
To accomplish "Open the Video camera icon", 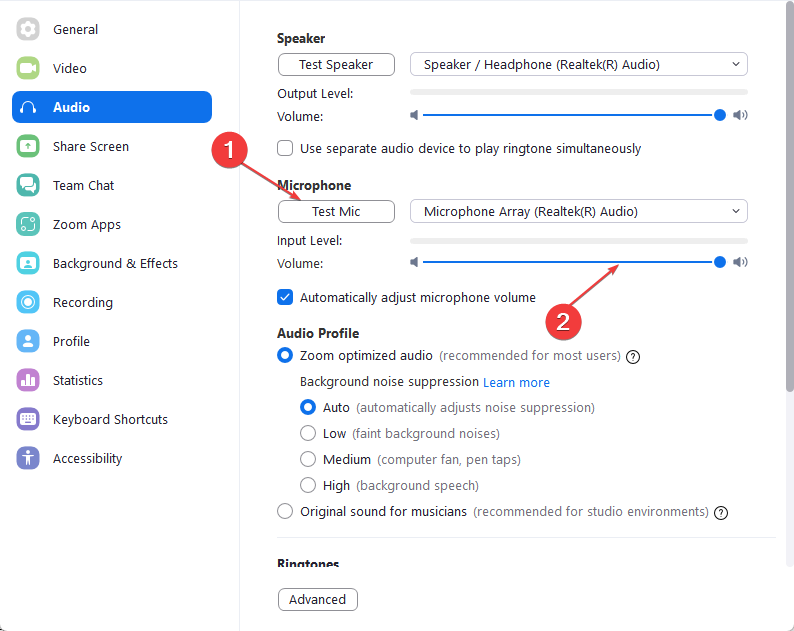I will pyautogui.click(x=28, y=69).
